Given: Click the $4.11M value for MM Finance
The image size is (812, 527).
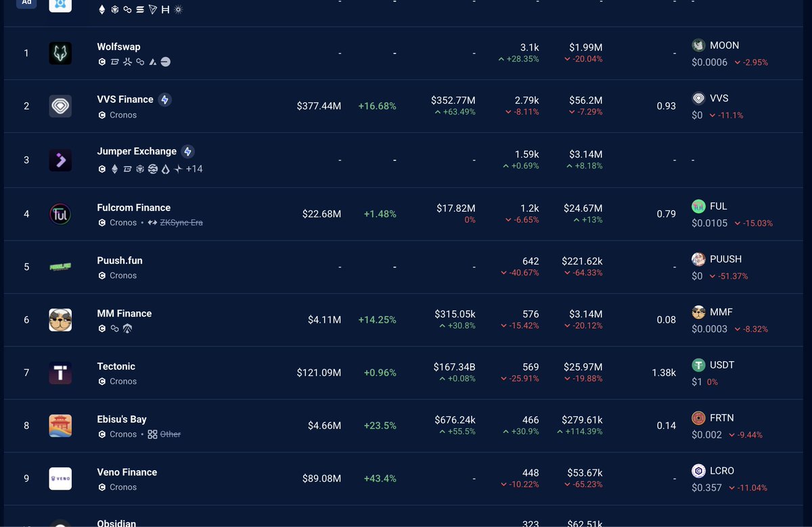Looking at the screenshot, I should tap(324, 319).
